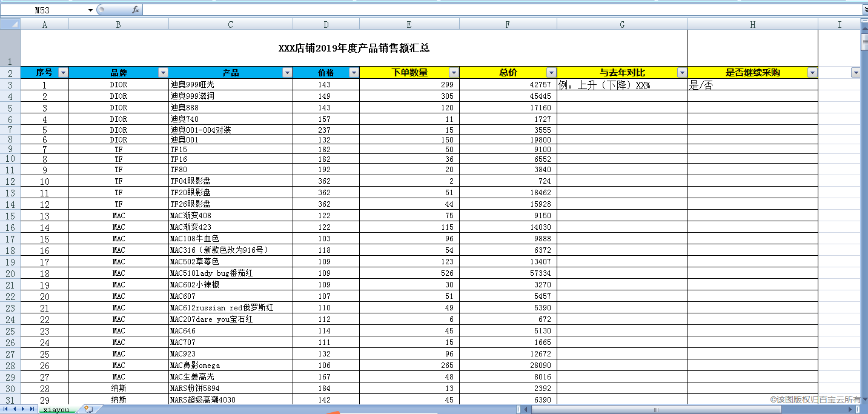
Task: Click into the formula bar input area
Action: point(502,10)
